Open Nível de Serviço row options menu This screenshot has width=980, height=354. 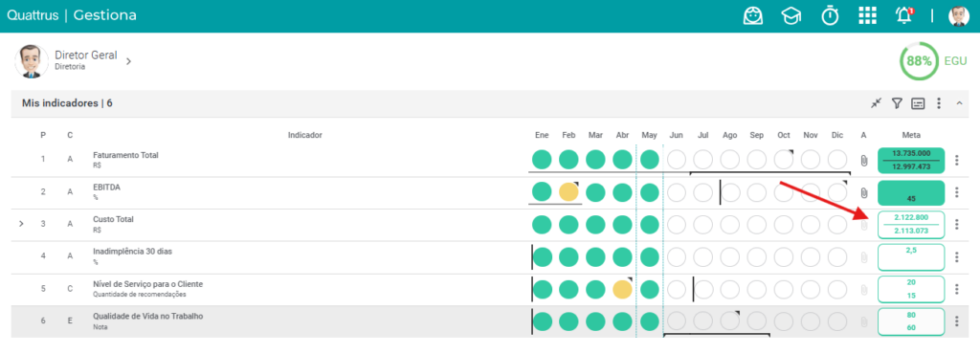957,289
